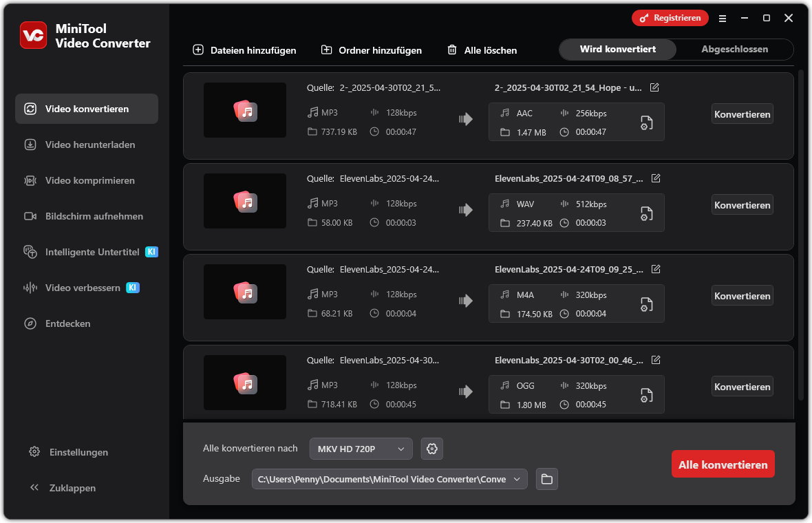Click output name ElevenLabs_2025-04-30T02_00_46_...
This screenshot has width=812, height=523.
568,361
